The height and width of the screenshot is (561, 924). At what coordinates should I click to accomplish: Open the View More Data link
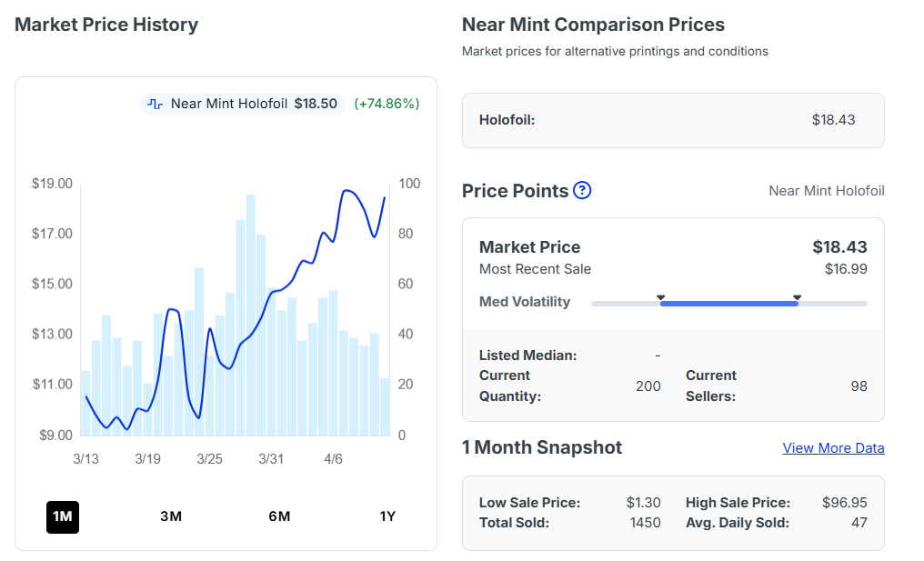[833, 448]
